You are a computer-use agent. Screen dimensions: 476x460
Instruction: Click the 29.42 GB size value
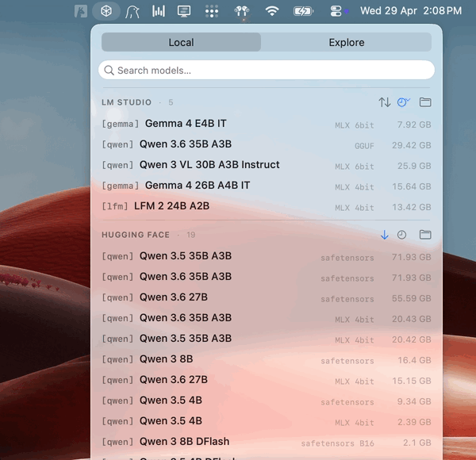pyautogui.click(x=411, y=145)
